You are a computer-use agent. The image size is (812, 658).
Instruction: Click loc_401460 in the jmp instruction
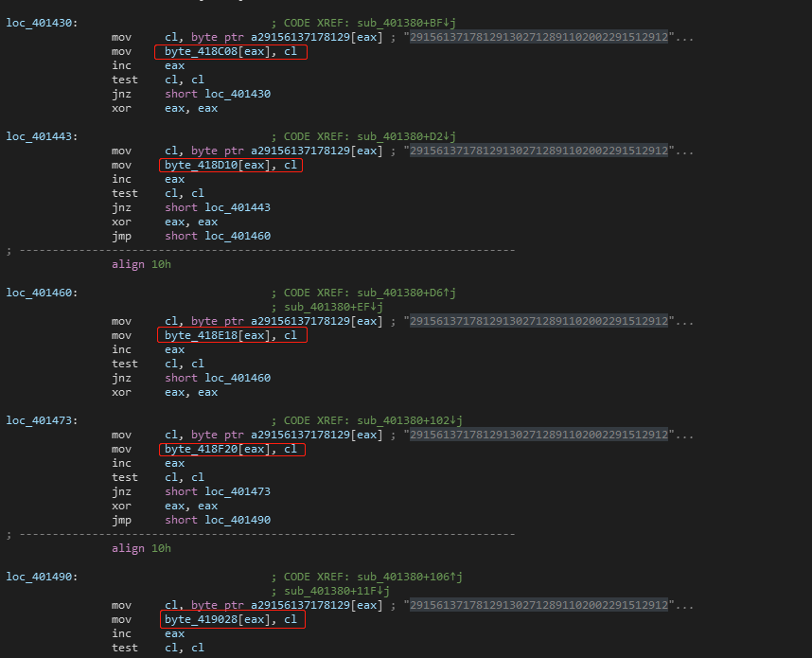click(x=238, y=236)
